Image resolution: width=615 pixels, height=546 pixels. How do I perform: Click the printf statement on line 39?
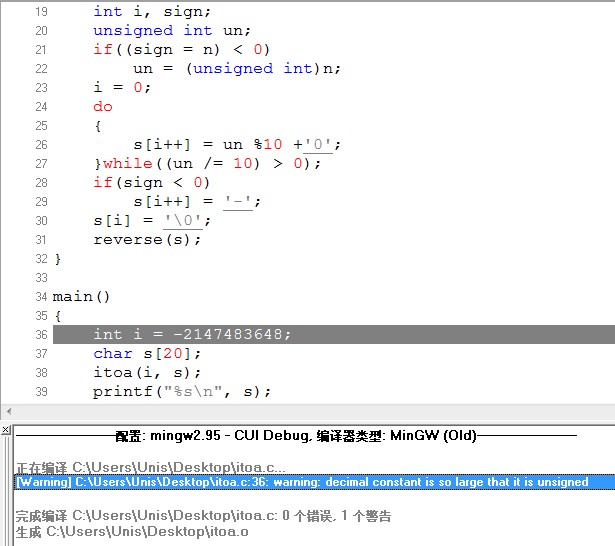(182, 391)
